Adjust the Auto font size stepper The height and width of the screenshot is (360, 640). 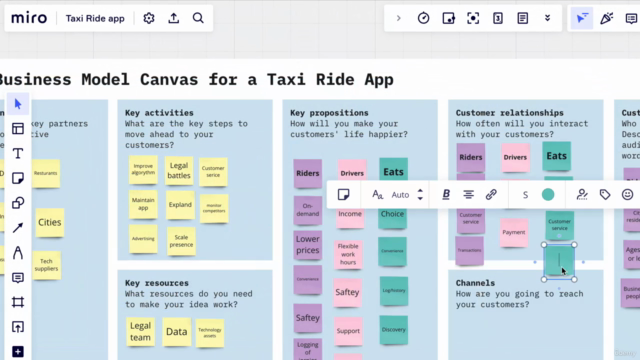coord(420,195)
